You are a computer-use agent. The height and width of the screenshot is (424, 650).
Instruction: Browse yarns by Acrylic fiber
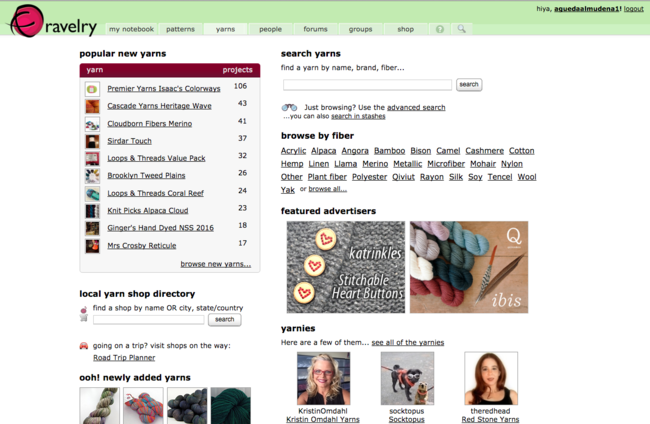pos(293,151)
